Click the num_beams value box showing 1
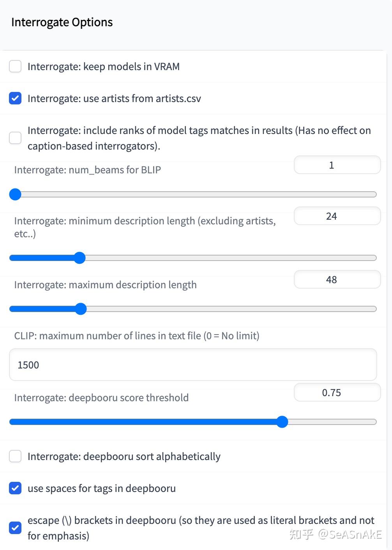This screenshot has height=550, width=392. click(337, 165)
